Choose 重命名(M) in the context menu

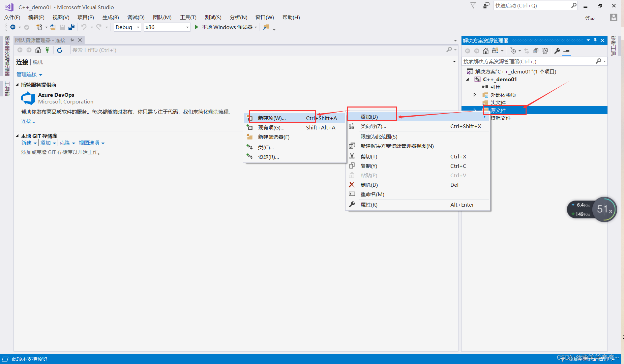[x=418, y=194]
